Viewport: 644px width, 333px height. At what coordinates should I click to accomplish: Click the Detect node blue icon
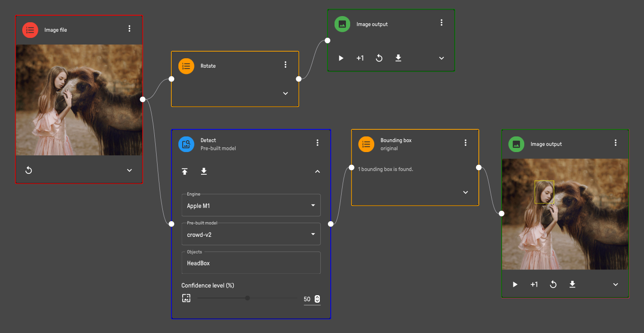click(186, 144)
